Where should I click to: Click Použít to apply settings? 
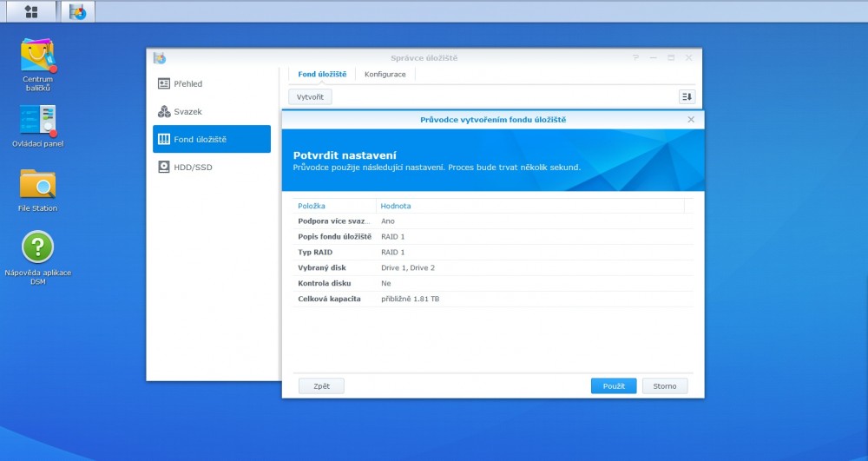[x=614, y=386]
